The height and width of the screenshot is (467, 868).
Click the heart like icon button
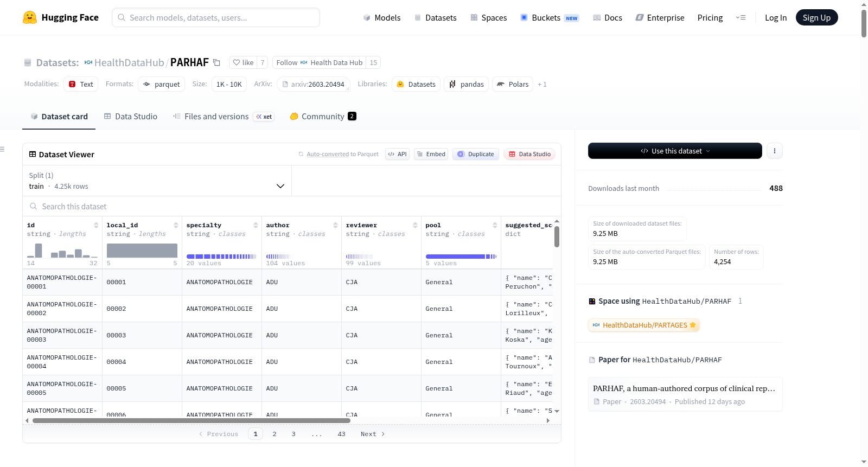coord(243,62)
